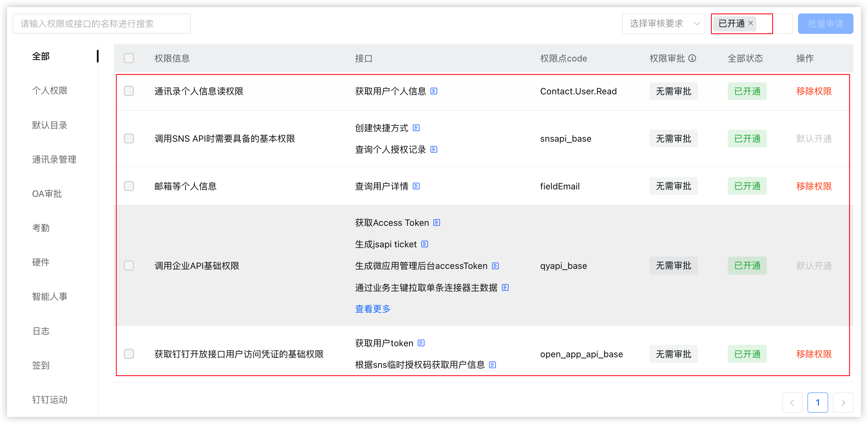Screen dimensions: 868x424
Task: Click the 批量申请 button
Action: pos(826,24)
